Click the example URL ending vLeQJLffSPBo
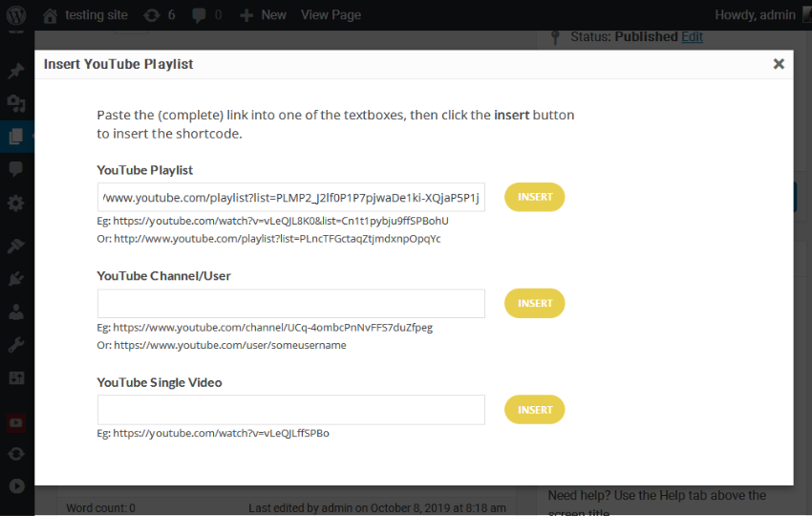 pos(221,433)
